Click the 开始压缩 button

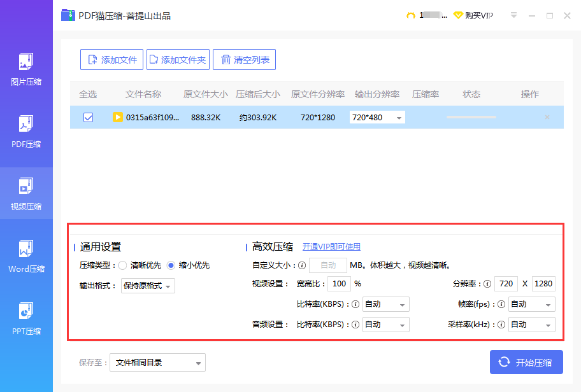[526, 362]
